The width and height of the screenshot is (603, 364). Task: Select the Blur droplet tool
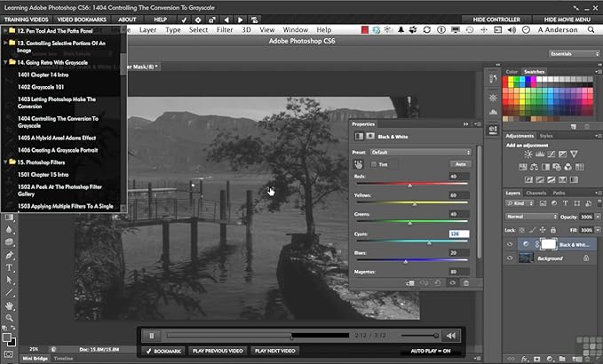(9, 229)
